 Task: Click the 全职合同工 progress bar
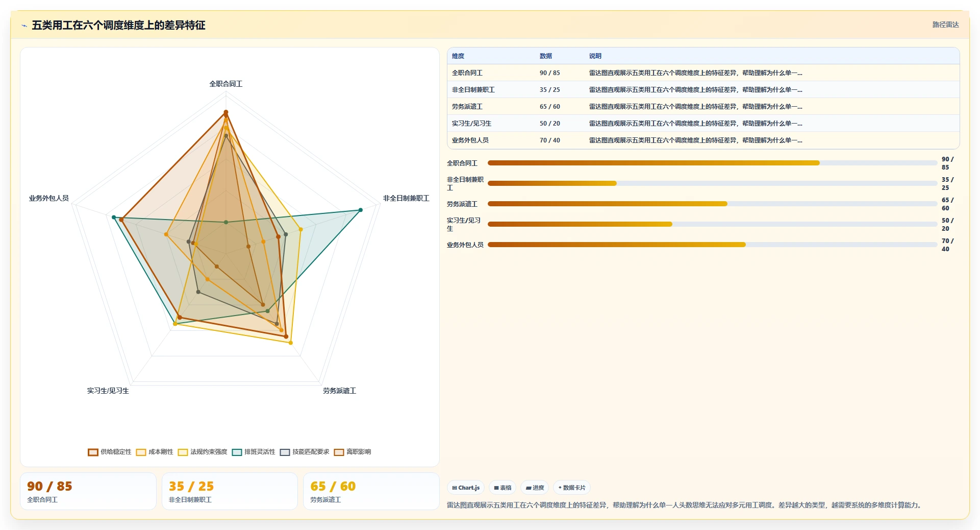712,163
